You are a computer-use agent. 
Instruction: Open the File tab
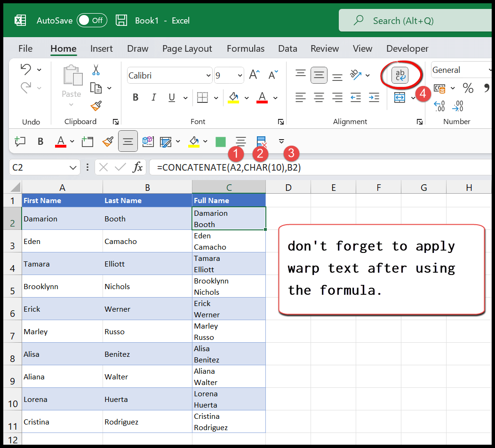click(x=25, y=48)
